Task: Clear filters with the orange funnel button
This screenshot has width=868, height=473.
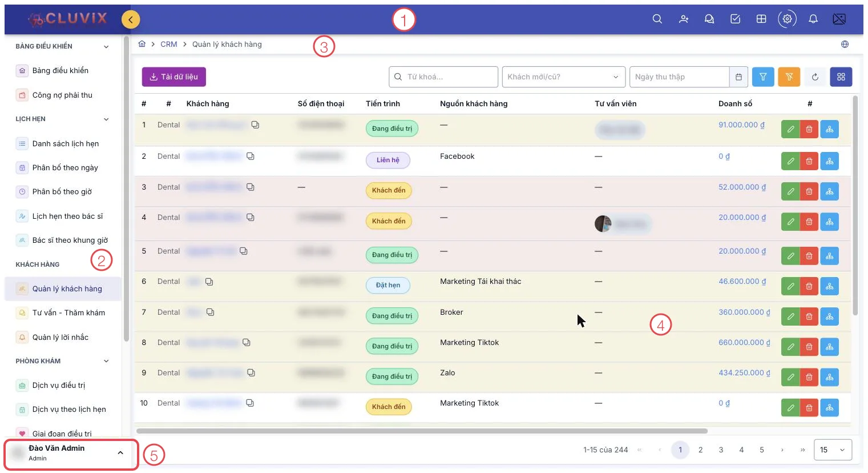Action: pos(789,77)
